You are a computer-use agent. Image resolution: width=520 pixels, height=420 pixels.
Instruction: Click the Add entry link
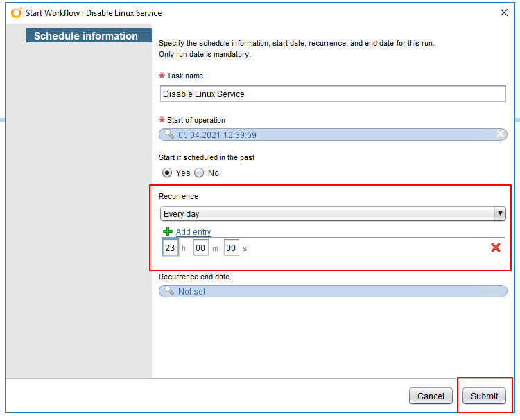coord(193,232)
